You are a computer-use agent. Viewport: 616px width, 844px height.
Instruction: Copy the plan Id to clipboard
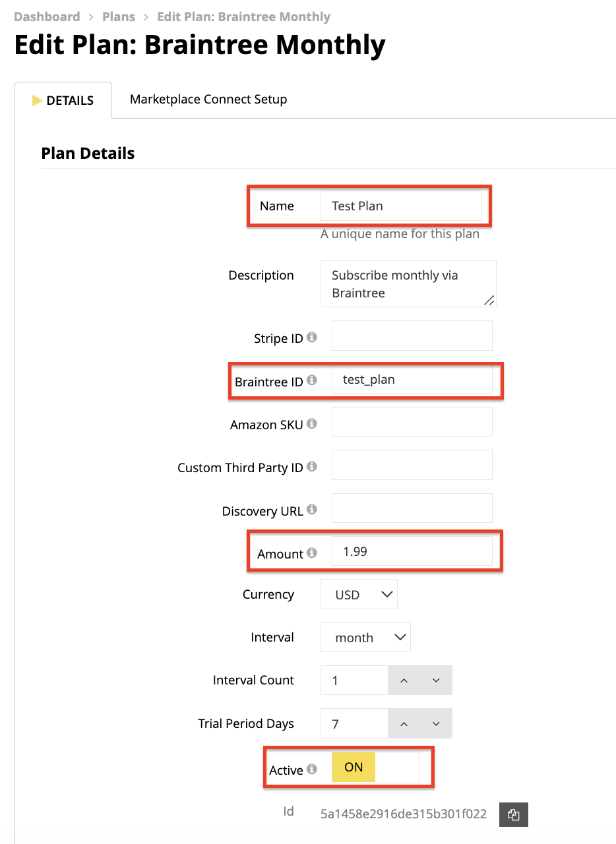[514, 814]
